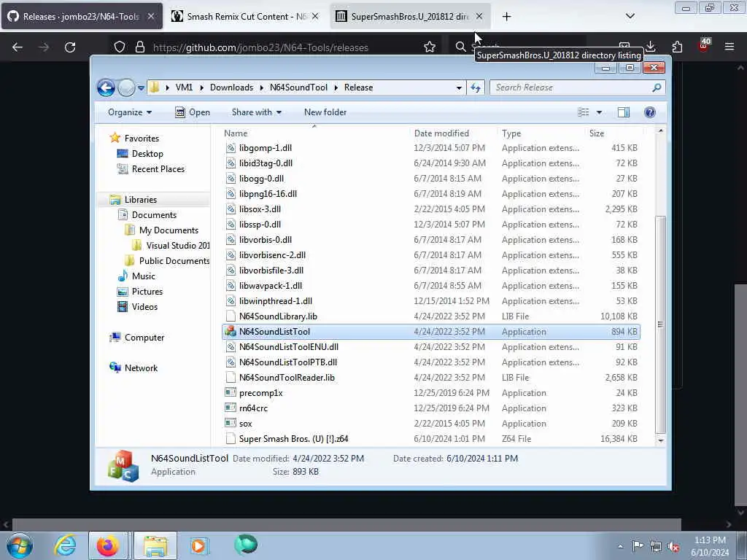The image size is (747, 560).
Task: Sort by the Type column header
Action: tap(511, 133)
